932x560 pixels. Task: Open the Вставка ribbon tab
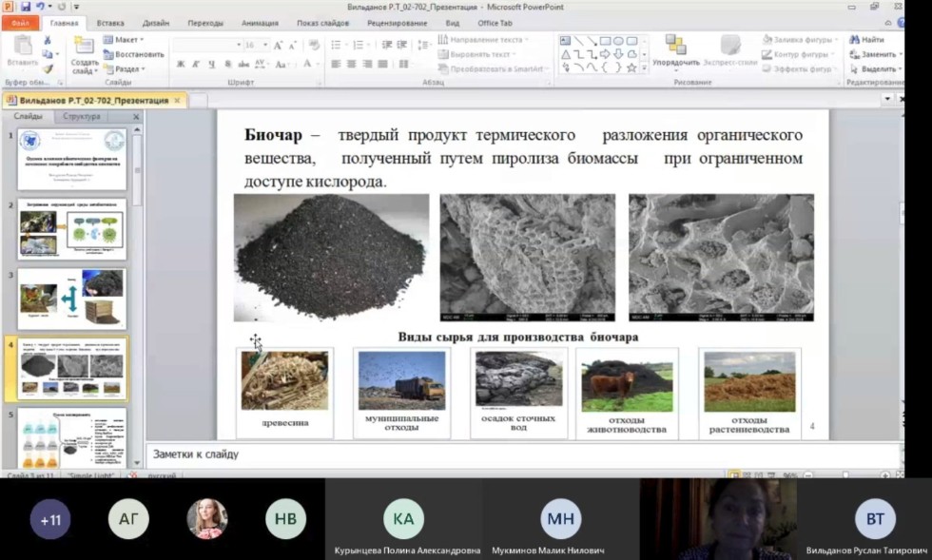pos(110,22)
